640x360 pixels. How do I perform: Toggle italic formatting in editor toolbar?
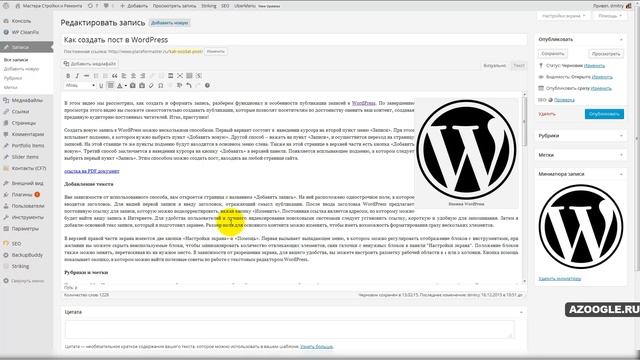[x=77, y=76]
